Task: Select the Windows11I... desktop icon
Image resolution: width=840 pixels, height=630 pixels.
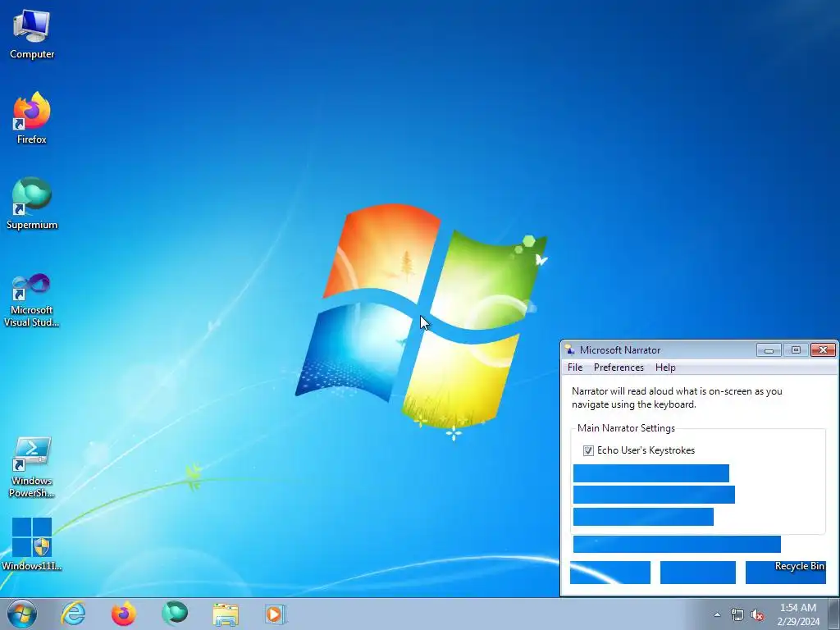Action: point(32,545)
